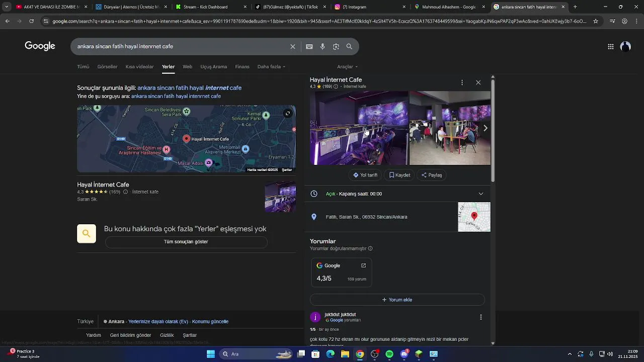This screenshot has height=362, width=644.
Task: Click Tüm sonuçları göster button
Action: point(186,242)
